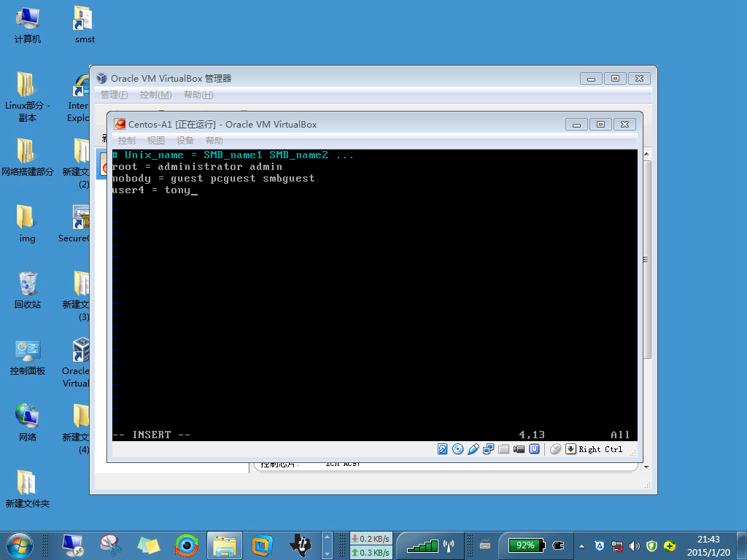
Task: Minimize the VirtualBox Manager window
Action: [x=591, y=79]
